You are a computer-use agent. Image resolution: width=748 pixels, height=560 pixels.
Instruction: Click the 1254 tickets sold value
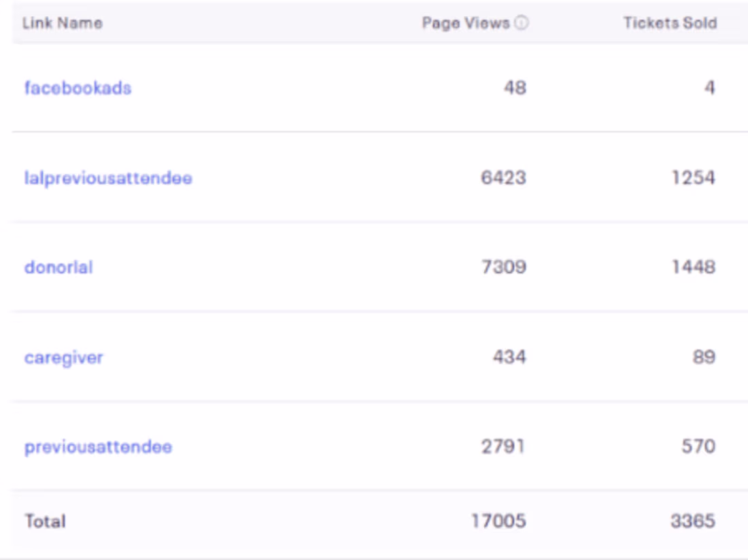tap(693, 178)
